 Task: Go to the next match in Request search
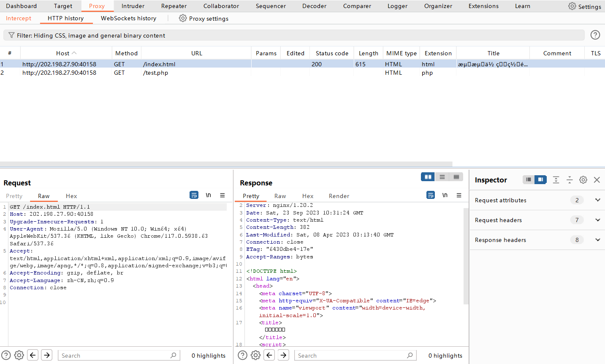[x=47, y=355]
